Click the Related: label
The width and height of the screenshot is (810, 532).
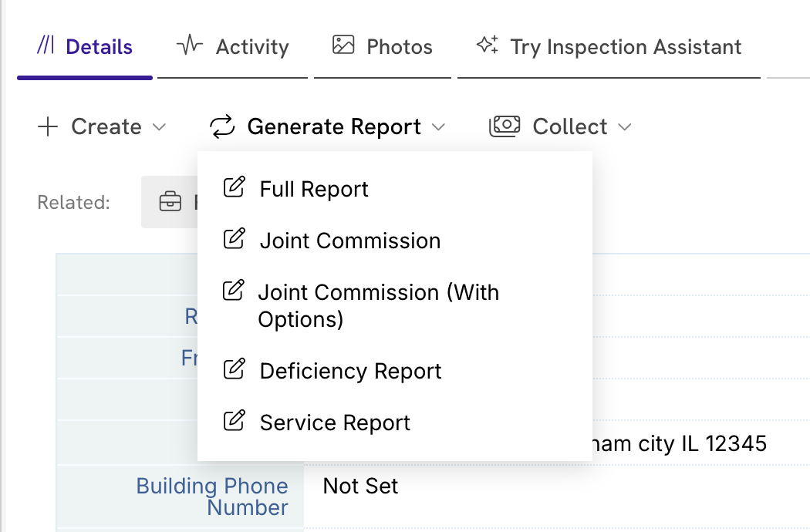coord(74,203)
